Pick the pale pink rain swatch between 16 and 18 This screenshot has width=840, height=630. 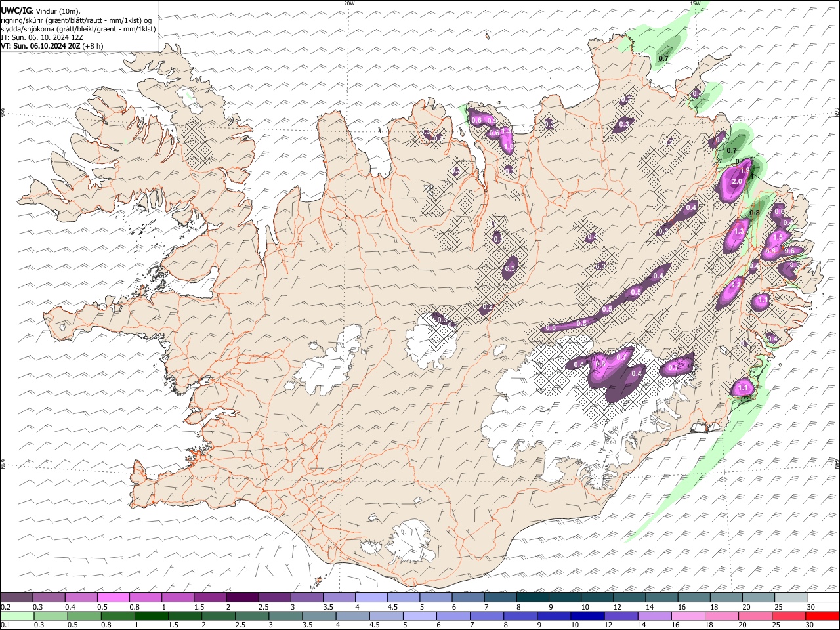[x=688, y=616]
